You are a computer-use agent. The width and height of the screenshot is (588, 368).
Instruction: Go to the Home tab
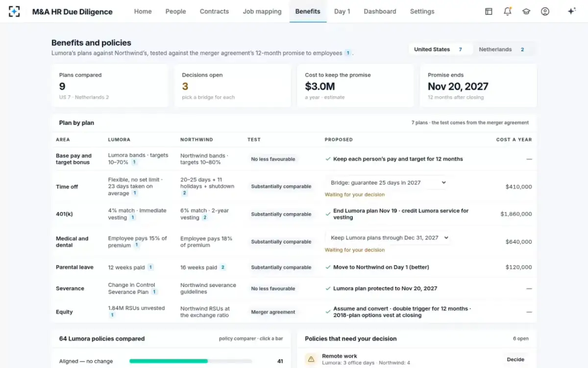143,11
